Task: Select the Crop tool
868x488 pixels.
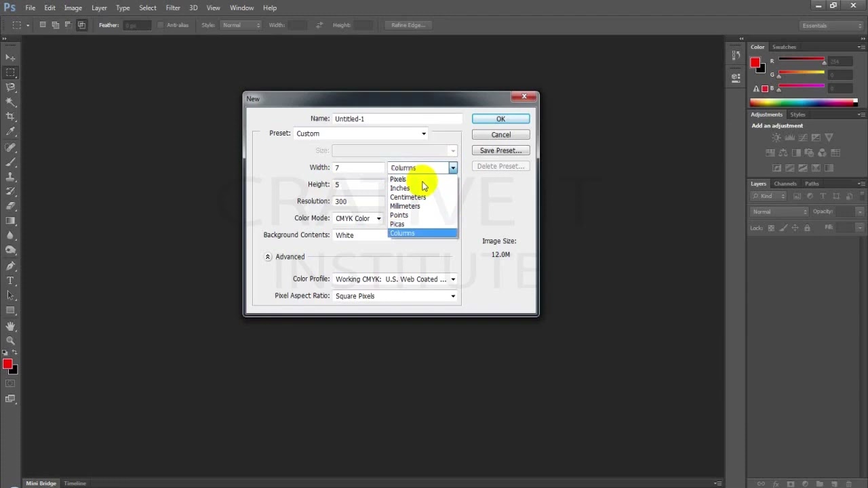Action: coord(10,117)
